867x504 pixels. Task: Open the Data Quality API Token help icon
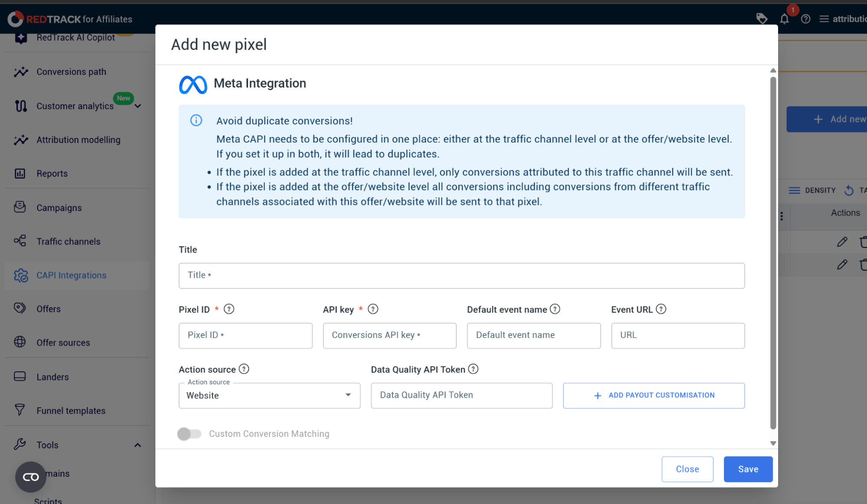point(473,369)
